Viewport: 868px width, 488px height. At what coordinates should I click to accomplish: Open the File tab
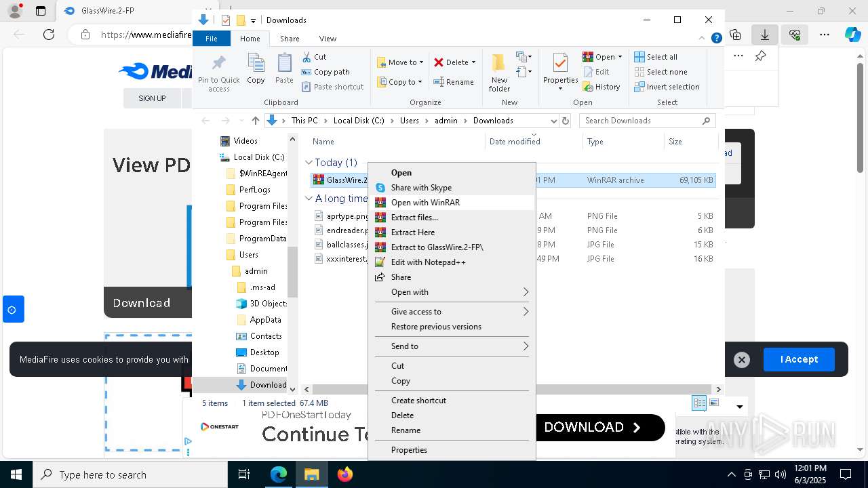[x=212, y=39]
